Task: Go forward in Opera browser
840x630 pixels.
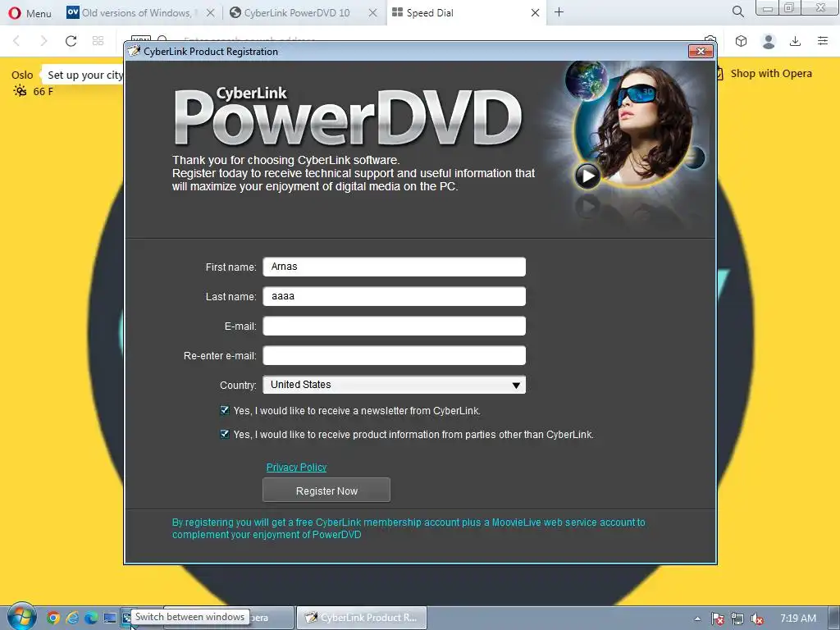Action: tap(44, 41)
